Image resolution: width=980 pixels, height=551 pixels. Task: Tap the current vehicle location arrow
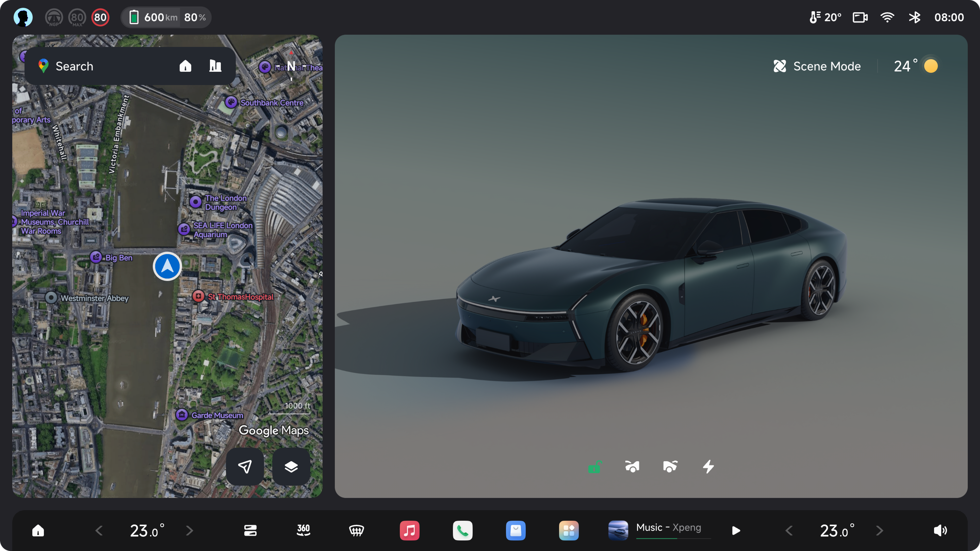(x=167, y=266)
